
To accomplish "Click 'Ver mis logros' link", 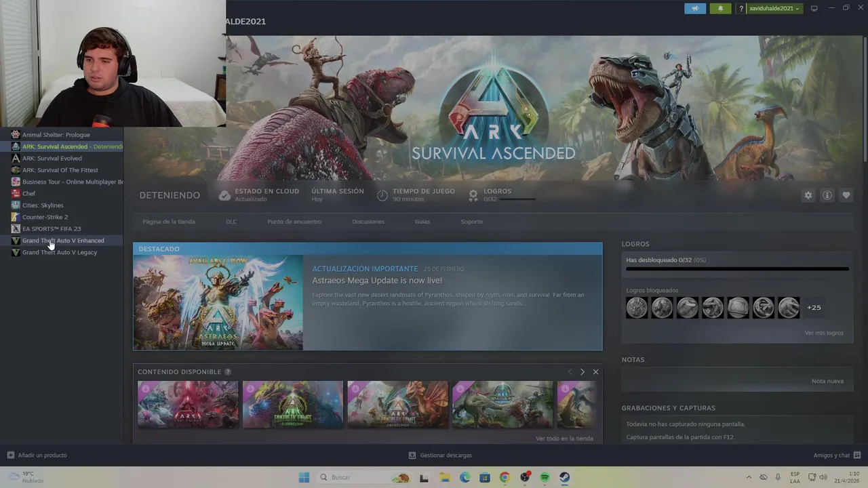I will (x=824, y=333).
